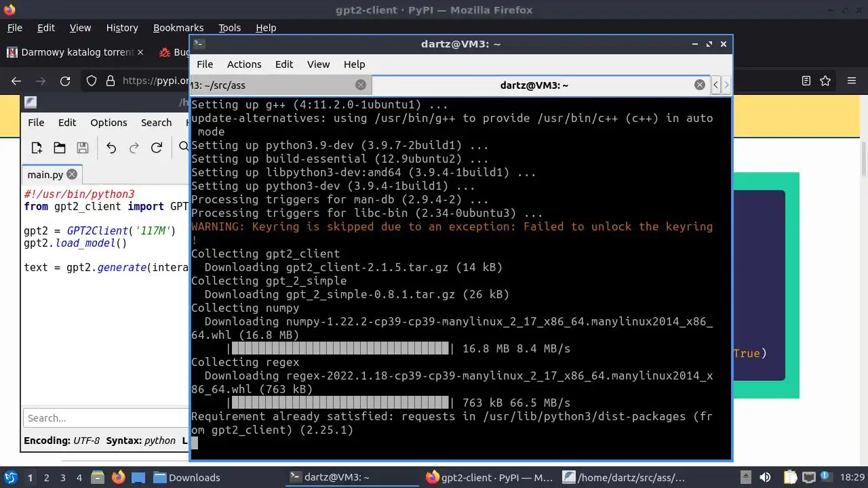Launch Firefox from the taskbar quick launch
This screenshot has height=488, width=868.
[x=118, y=477]
